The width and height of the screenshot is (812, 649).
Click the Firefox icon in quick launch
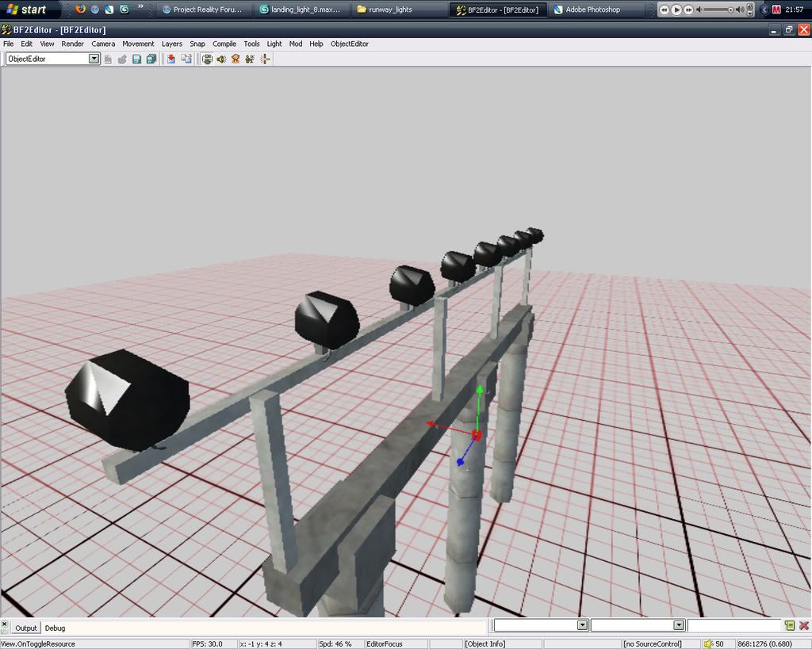click(x=80, y=10)
